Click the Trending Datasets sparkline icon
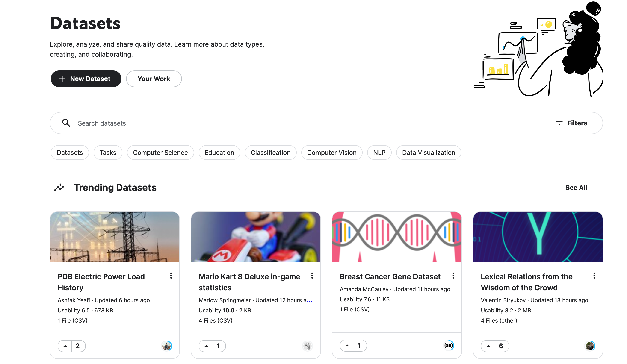Image resolution: width=627 pixels, height=364 pixels. 59,188
